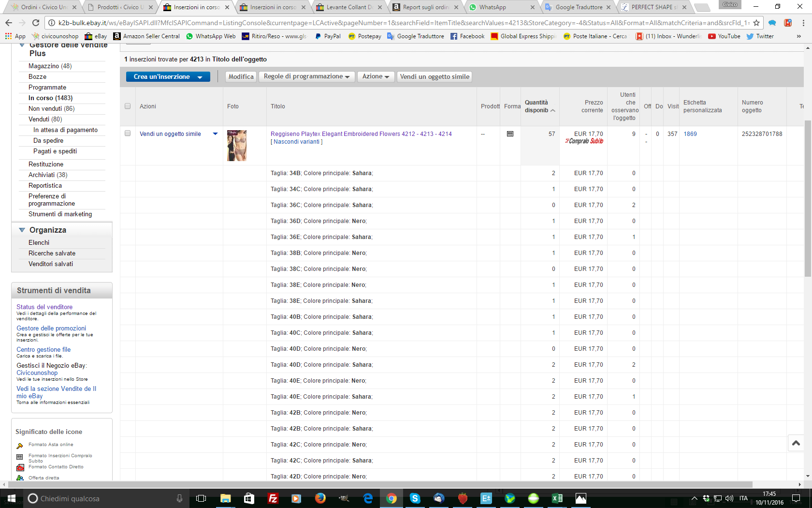The height and width of the screenshot is (508, 812).
Task: Switch to the Google Traduttore tab
Action: [578, 7]
